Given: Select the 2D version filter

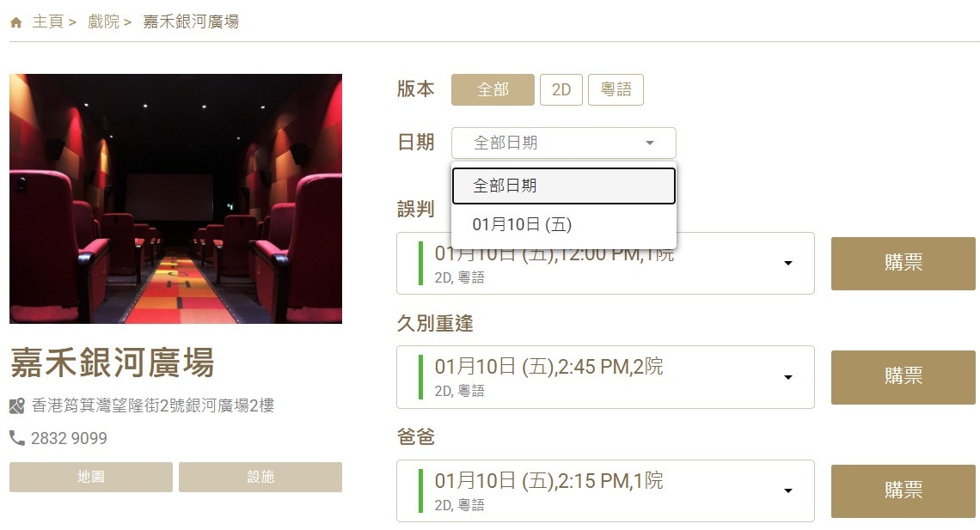Looking at the screenshot, I should click(561, 90).
